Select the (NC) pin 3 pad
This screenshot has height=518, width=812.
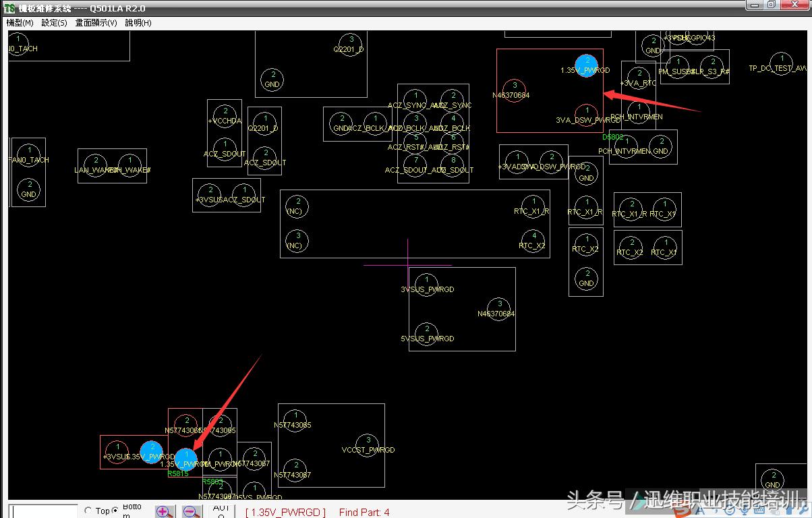pyautogui.click(x=297, y=241)
